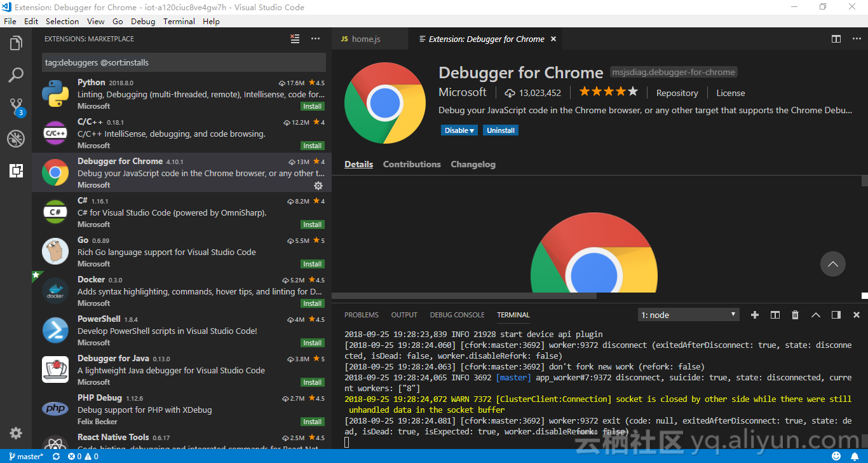
Task: Click Uninstall for Debugger for Chrome
Action: click(x=501, y=130)
